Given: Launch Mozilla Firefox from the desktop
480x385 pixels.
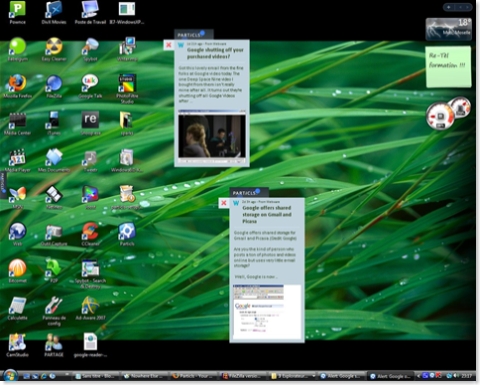Looking at the screenshot, I should click(17, 86).
